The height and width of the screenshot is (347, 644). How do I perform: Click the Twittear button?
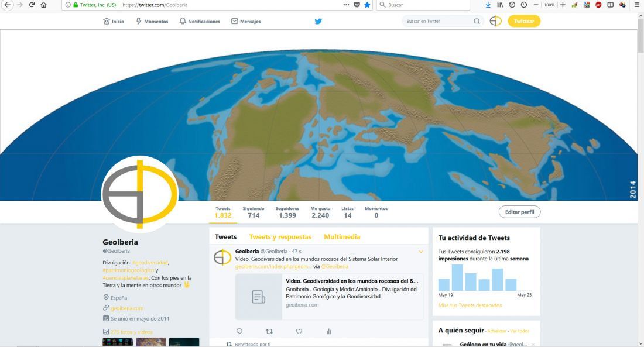point(524,21)
